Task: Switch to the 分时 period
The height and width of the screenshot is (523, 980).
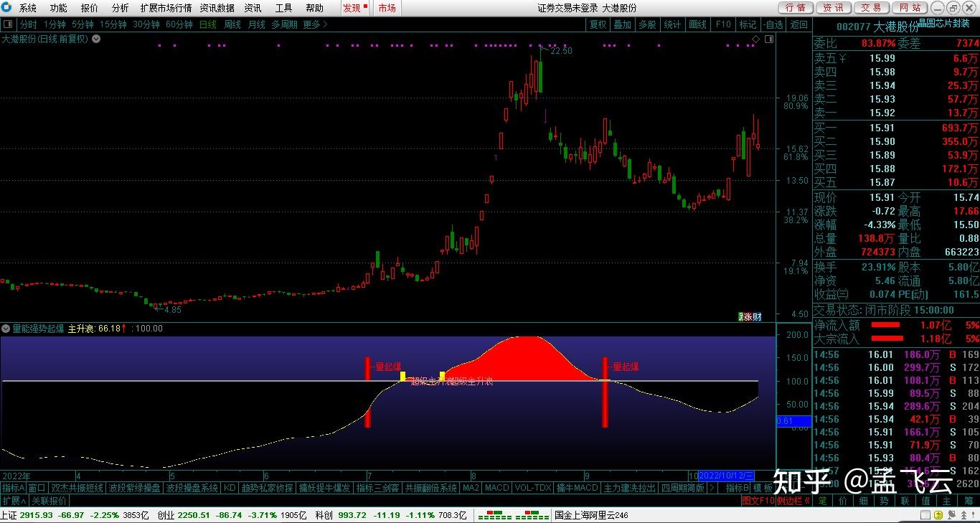Action: click(28, 24)
